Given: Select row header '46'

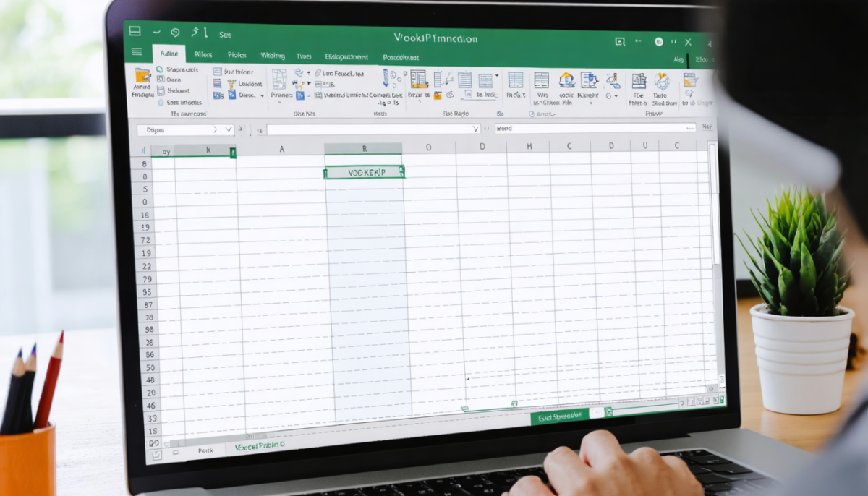Looking at the screenshot, I should (151, 406).
